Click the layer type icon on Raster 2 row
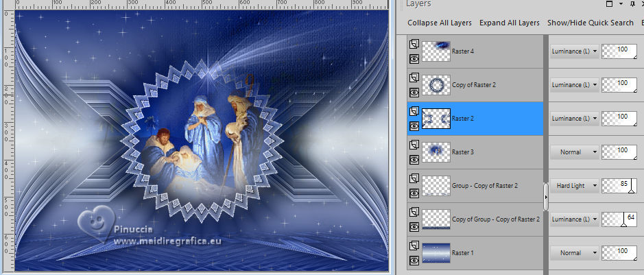The width and height of the screenshot is (644, 275). tap(414, 111)
